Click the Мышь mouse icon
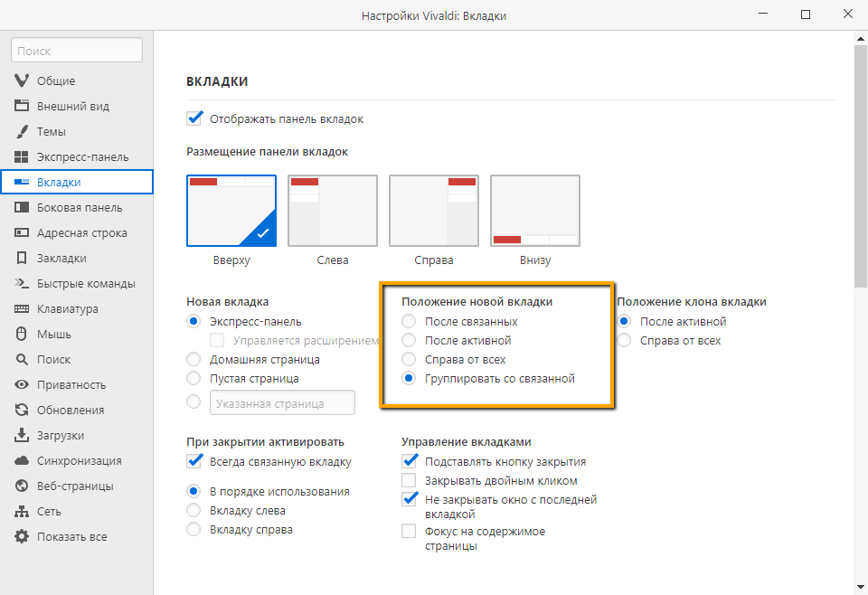The height and width of the screenshot is (595, 868). [22, 334]
